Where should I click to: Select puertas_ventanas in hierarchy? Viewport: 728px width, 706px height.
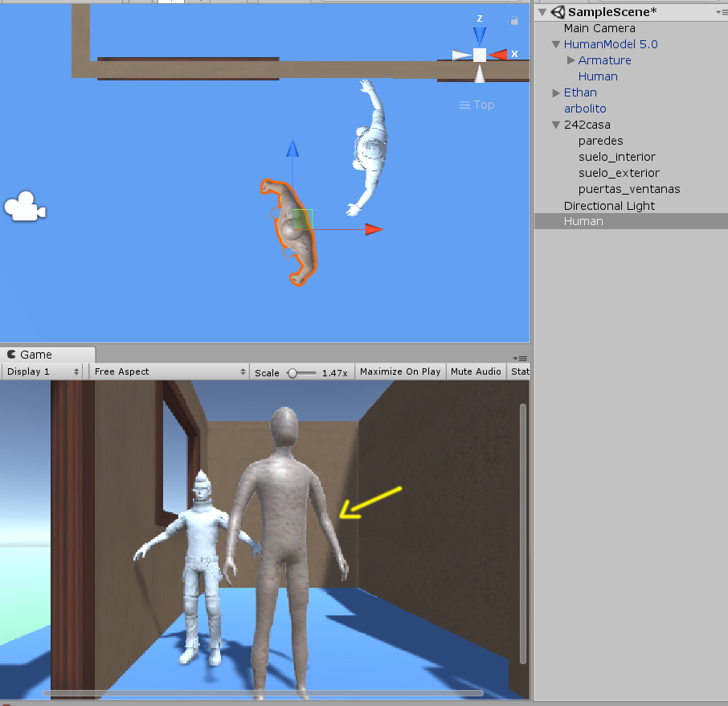click(629, 189)
